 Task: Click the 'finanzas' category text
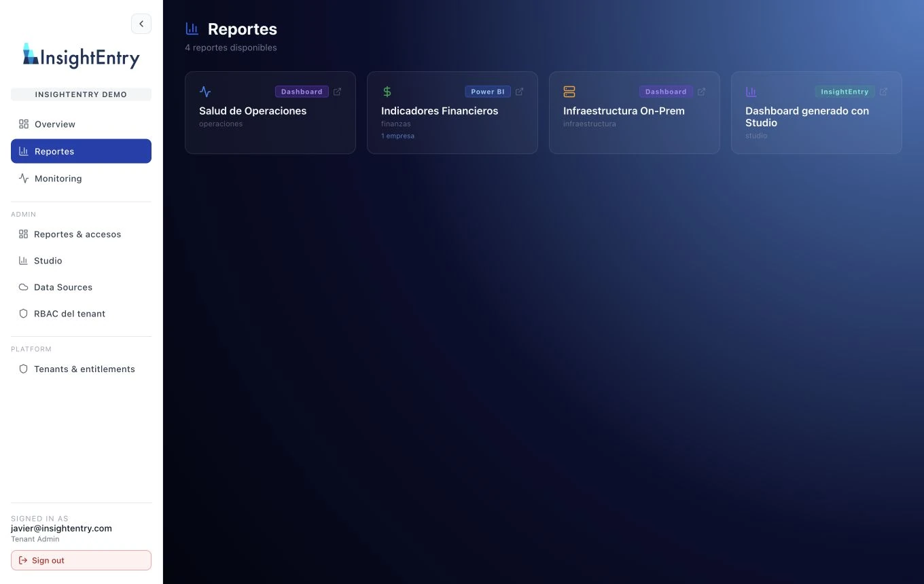[x=396, y=124]
